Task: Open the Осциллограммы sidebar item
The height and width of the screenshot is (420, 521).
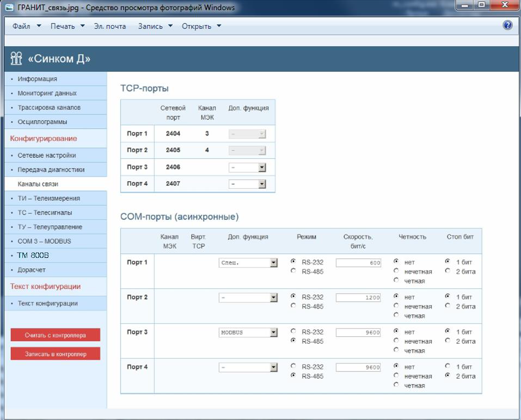Action: click(42, 122)
